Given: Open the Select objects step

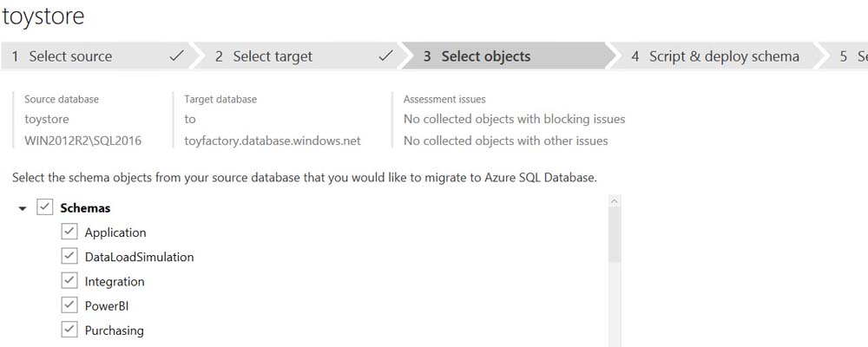Looking at the screenshot, I should [x=485, y=56].
